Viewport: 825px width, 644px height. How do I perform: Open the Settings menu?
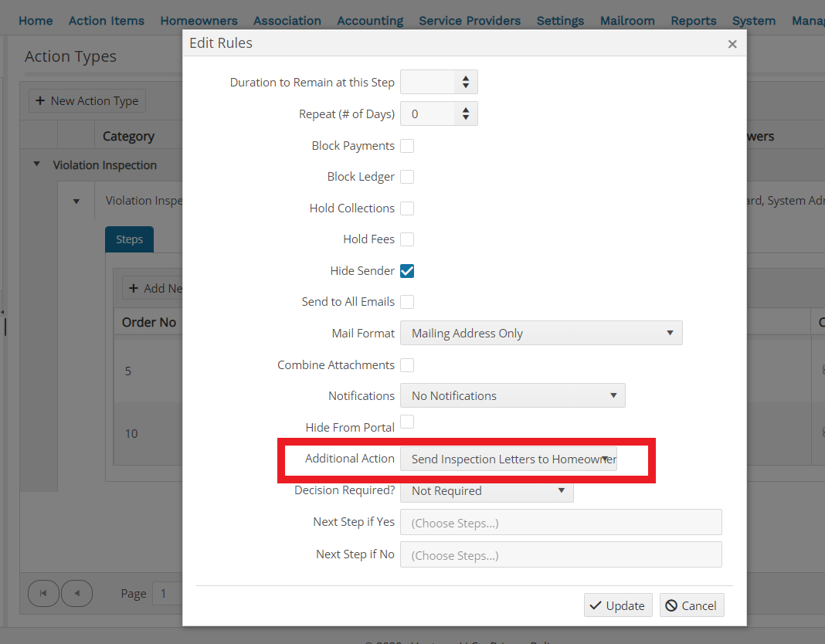(x=560, y=20)
